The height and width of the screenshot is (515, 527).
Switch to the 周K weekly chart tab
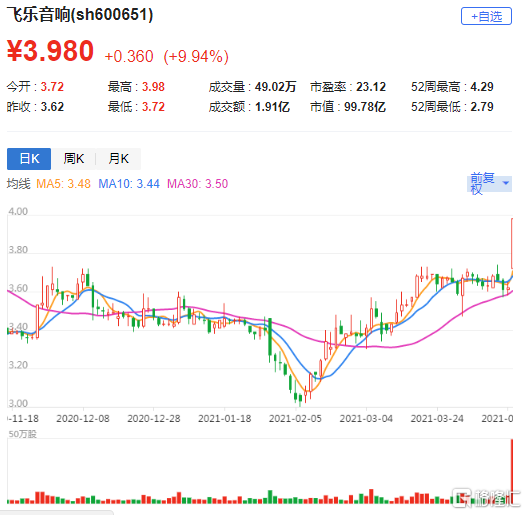pyautogui.click(x=74, y=159)
